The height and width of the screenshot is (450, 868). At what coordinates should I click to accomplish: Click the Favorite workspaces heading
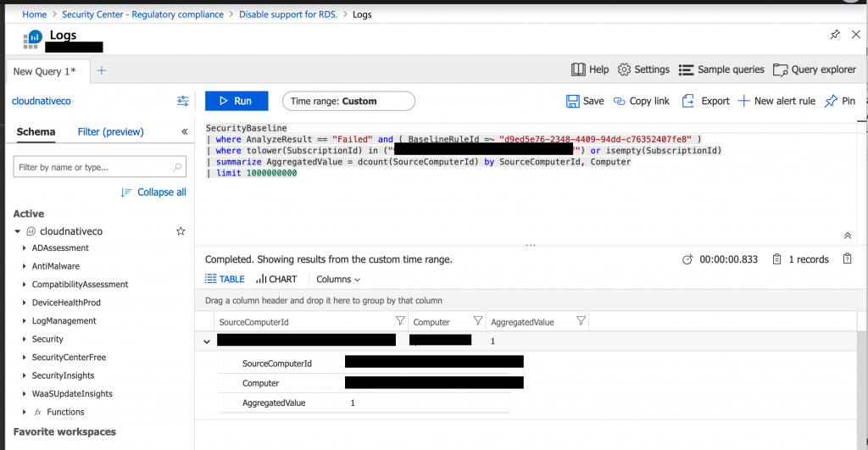tap(64, 431)
